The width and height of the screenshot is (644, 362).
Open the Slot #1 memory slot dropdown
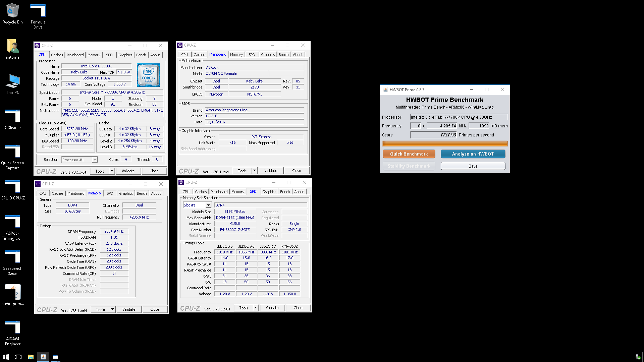click(x=197, y=205)
